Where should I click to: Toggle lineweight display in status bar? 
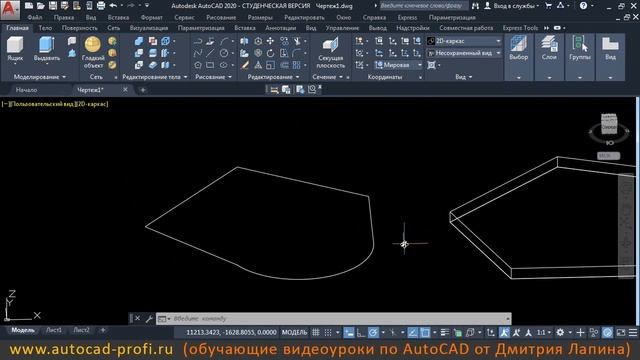[445, 333]
